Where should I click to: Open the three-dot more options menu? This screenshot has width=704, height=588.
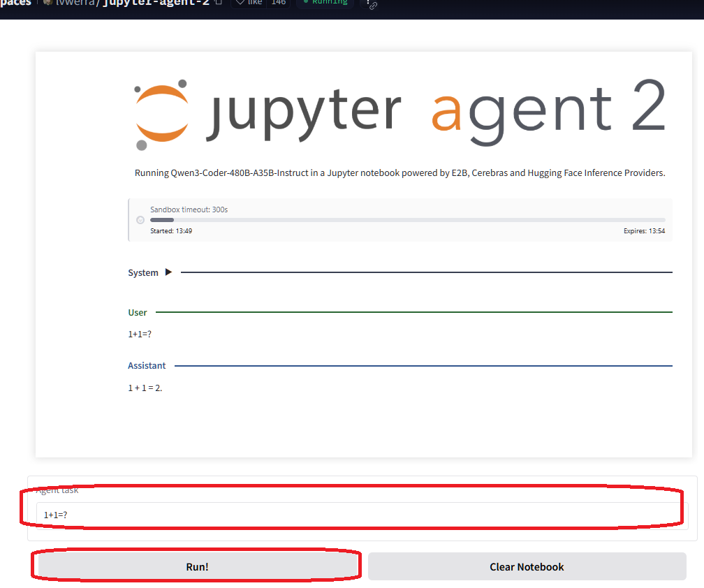coord(367,3)
